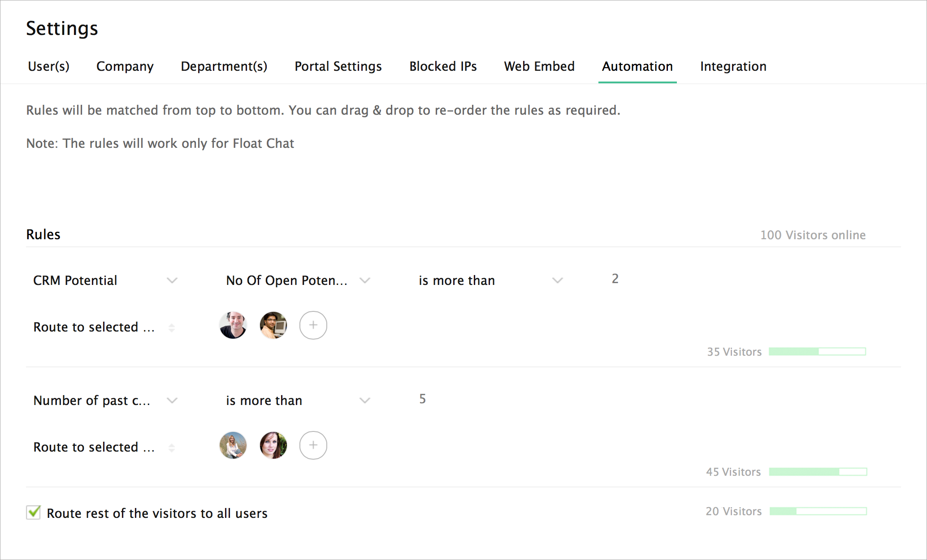Viewport: 927px width, 560px height.
Task: Go to the Blocked IPs tab
Action: 442,66
